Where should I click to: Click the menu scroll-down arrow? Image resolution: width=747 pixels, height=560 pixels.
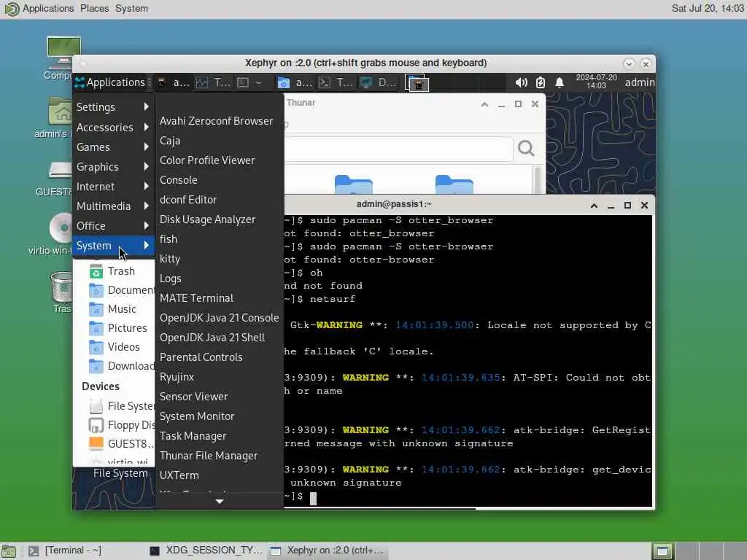pyautogui.click(x=219, y=501)
